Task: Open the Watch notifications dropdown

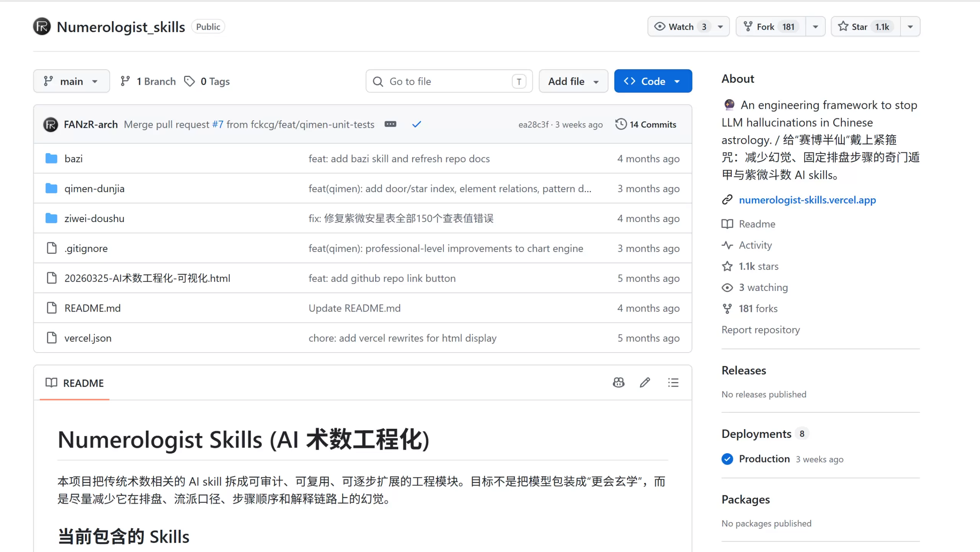Action: (x=688, y=26)
